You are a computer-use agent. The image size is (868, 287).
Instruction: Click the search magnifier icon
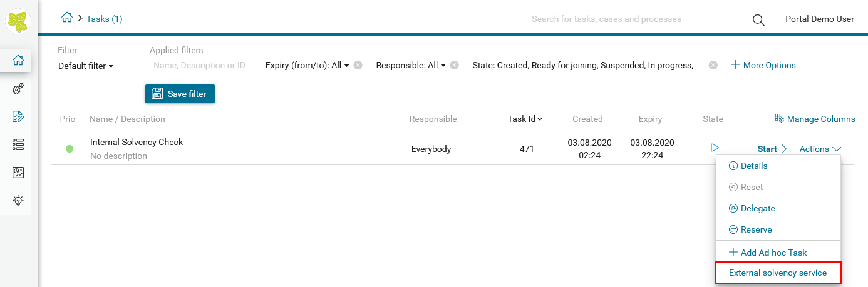pyautogui.click(x=758, y=20)
